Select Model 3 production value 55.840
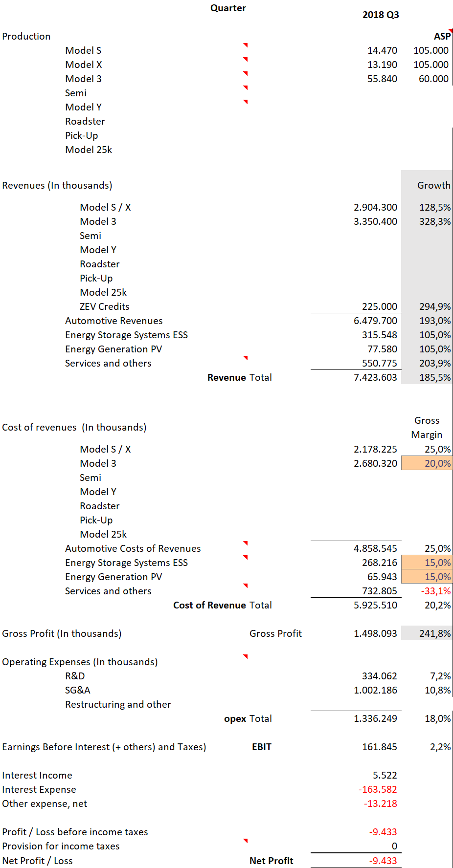This screenshot has height=868, width=453. pos(382,79)
